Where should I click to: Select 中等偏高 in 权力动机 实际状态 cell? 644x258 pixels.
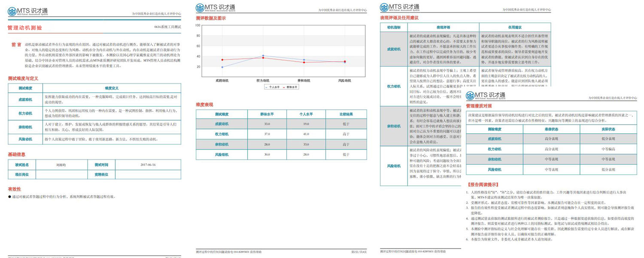click(x=608, y=149)
